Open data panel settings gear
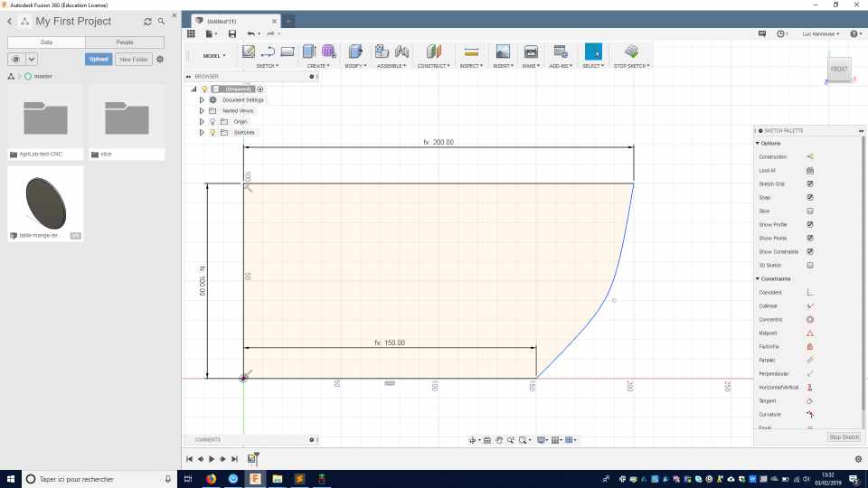 point(160,60)
